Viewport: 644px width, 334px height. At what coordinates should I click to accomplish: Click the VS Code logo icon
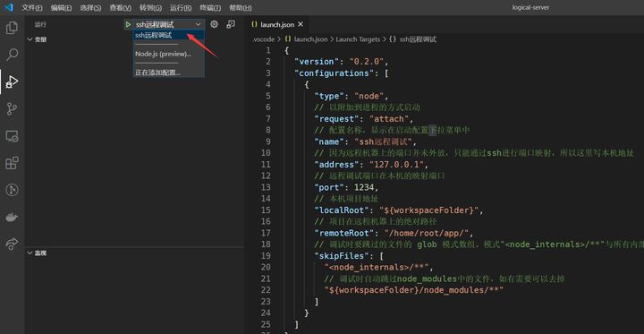tap(9, 7)
